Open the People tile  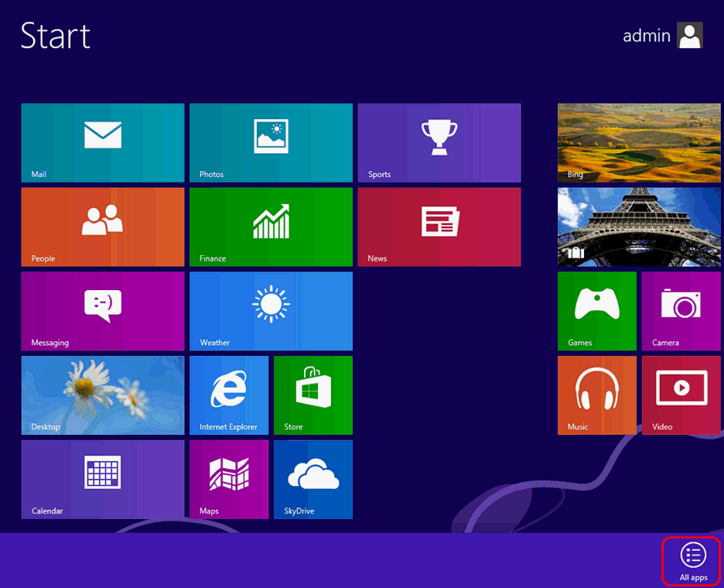[x=103, y=227]
